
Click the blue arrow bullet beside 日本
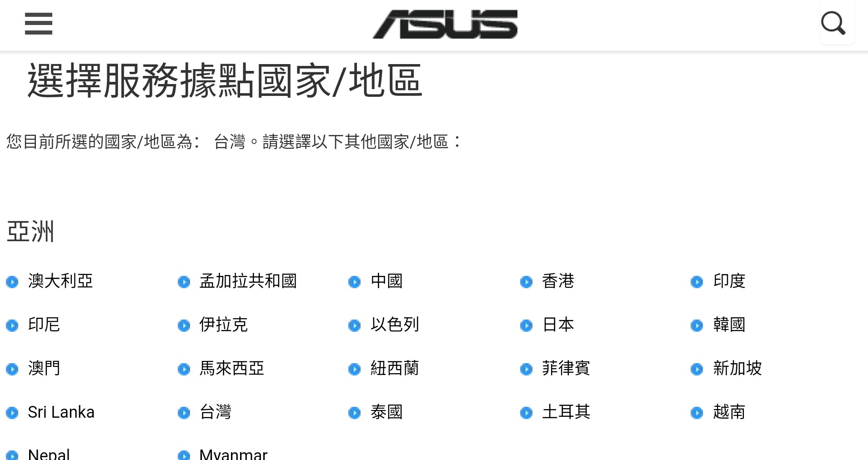(526, 326)
